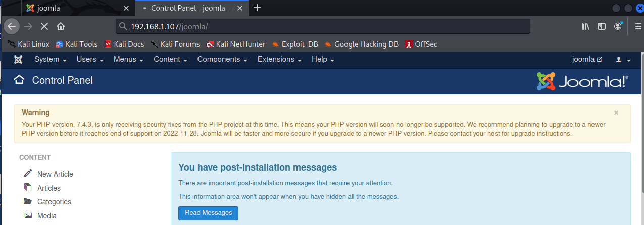Click the New Article pencil icon
This screenshot has height=225, width=644.
28,173
